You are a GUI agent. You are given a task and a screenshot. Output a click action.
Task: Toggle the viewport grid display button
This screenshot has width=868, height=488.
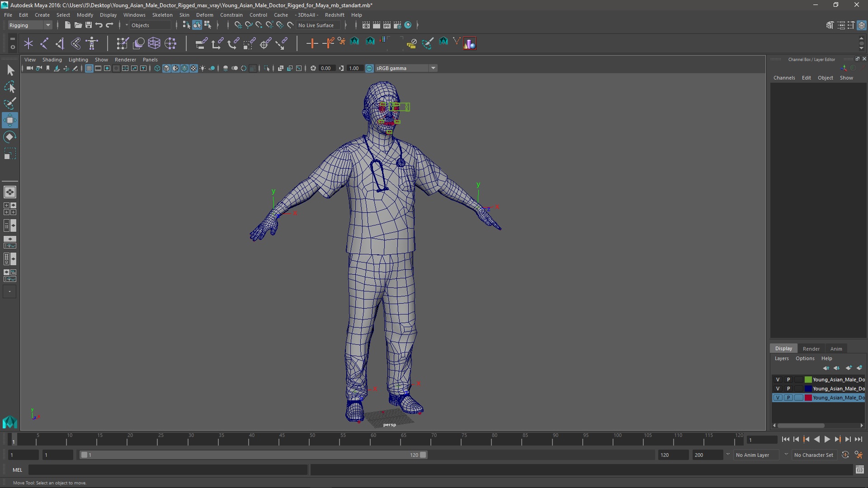point(89,68)
